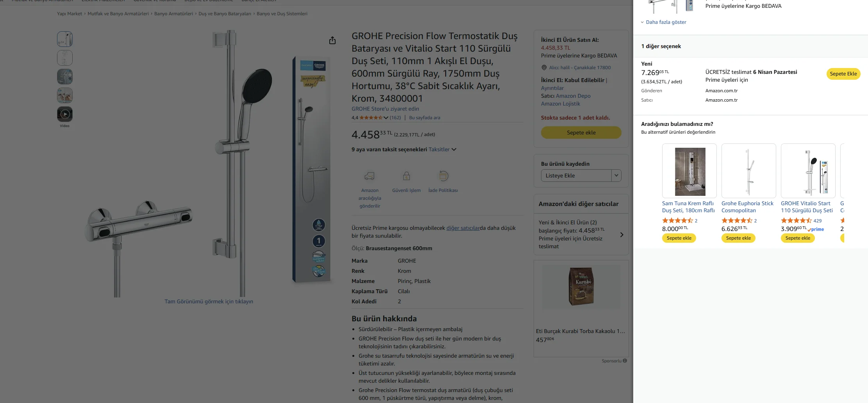The image size is (868, 403).
Task: Click the İade Politikası return icon
Action: pos(443,176)
